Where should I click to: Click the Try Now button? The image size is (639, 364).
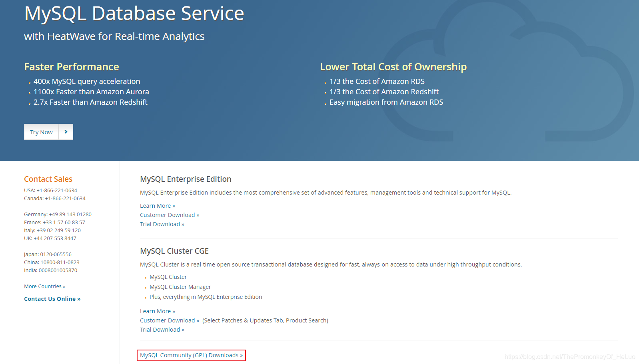(x=41, y=132)
